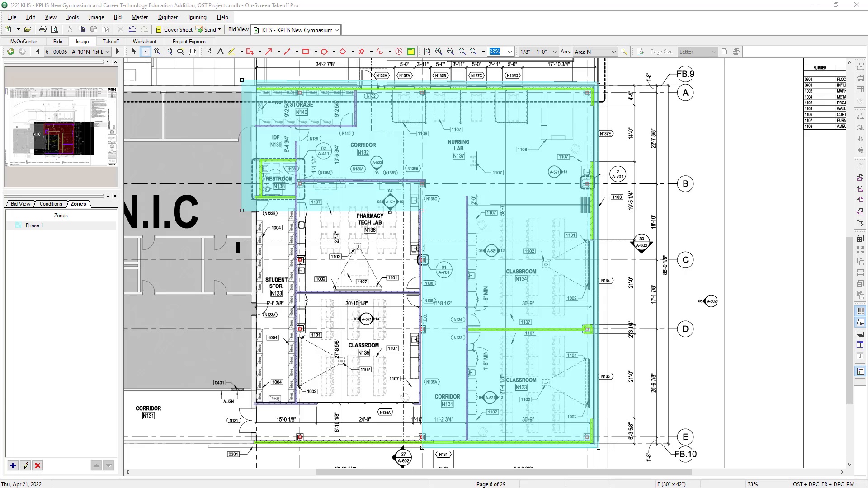868x488 pixels.
Task: Click the print icon in toolbar
Action: 43,29
